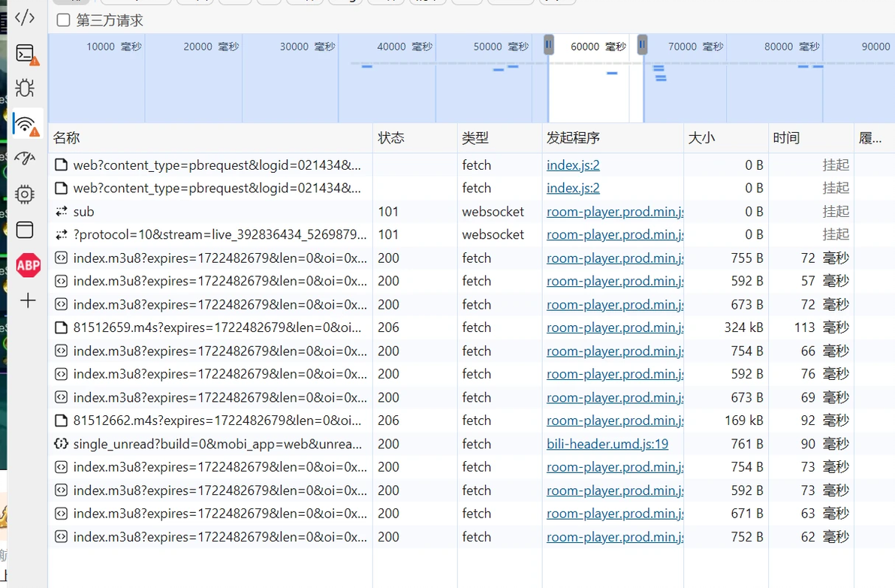Viewport: 895px width, 588px height.
Task: Click the plus icon for more tools
Action: [27, 300]
